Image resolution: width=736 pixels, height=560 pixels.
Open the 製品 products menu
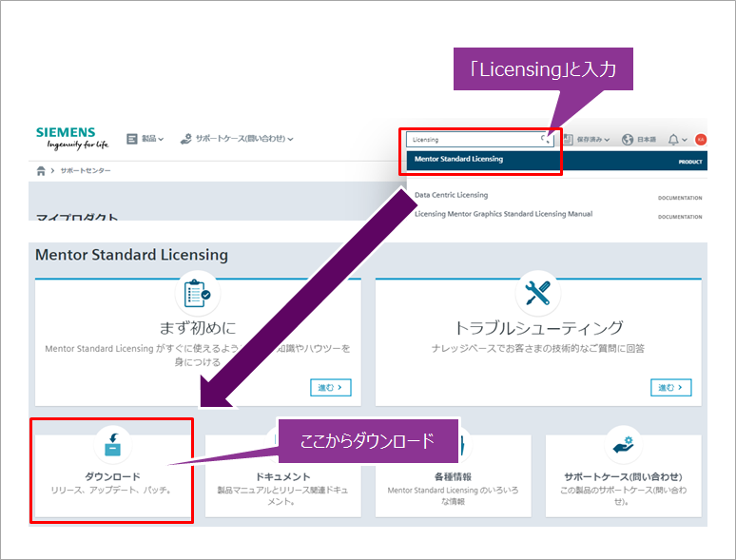152,139
